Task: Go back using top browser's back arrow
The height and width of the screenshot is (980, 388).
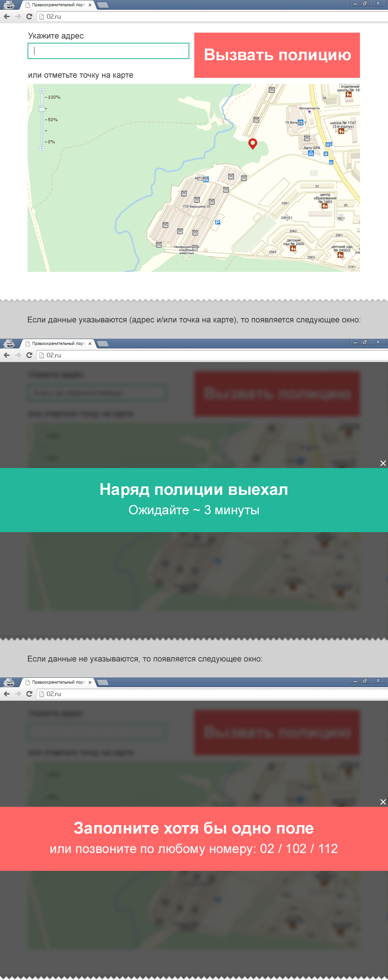Action: [7, 16]
